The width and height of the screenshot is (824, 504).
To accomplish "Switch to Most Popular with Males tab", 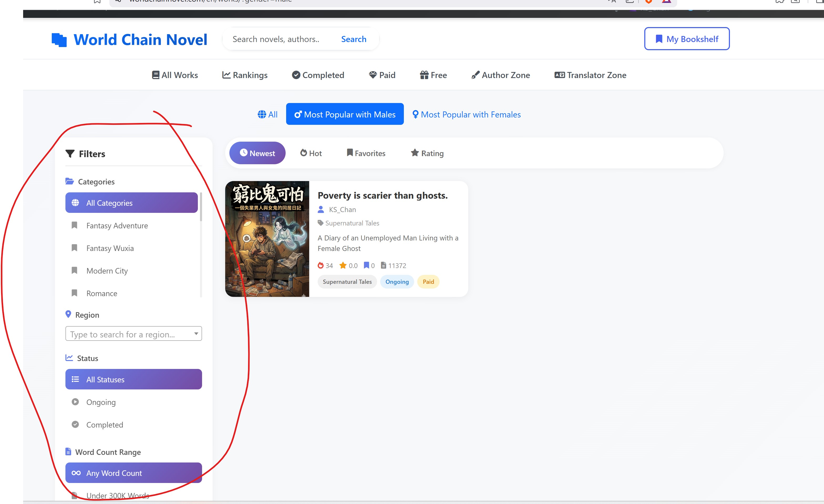I will (x=345, y=114).
